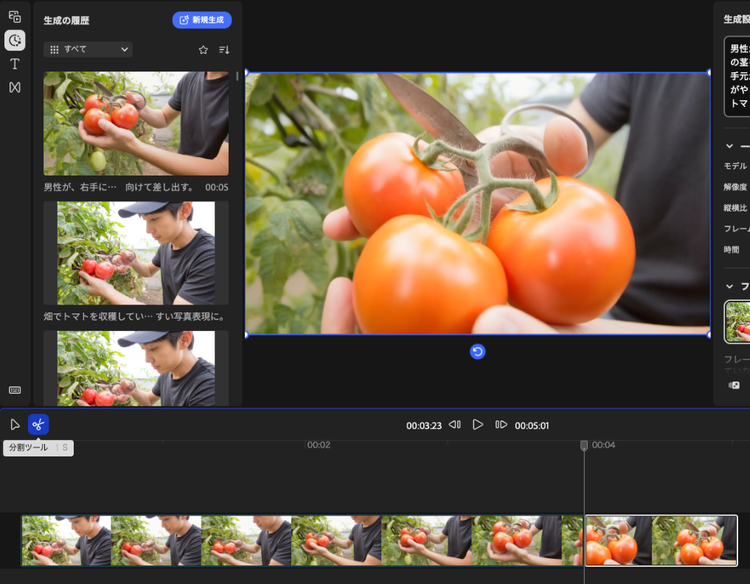750x584 pixels.
Task: Click the keyboard shortcuts icon at sidebar bottom
Action: (15, 390)
